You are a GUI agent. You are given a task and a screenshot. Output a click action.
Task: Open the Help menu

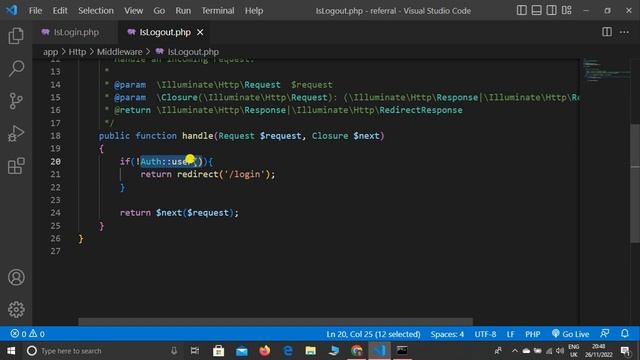pos(254,11)
